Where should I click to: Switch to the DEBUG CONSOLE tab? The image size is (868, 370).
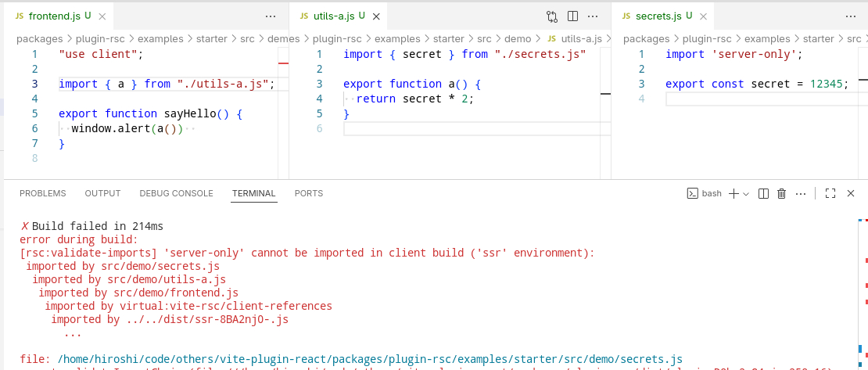176,193
